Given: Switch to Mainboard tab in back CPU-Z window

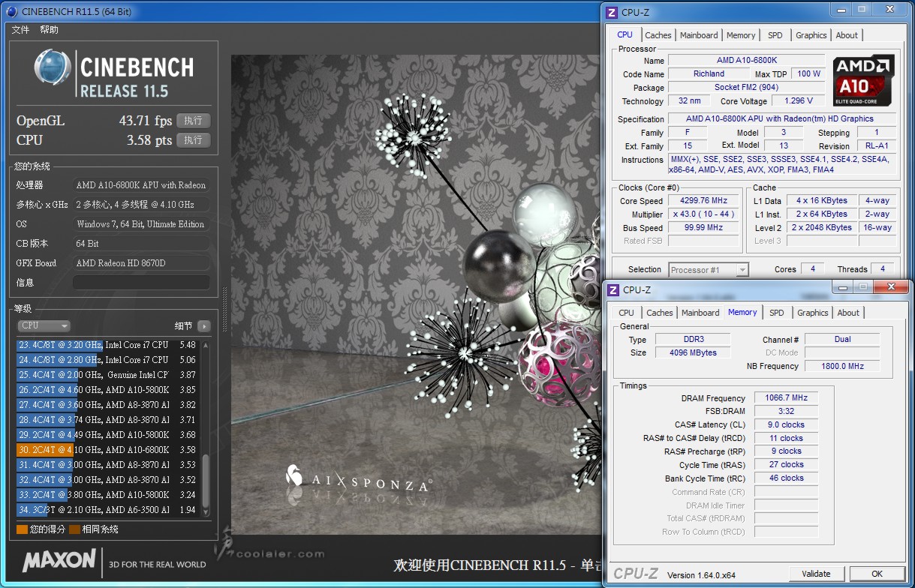Looking at the screenshot, I should (699, 35).
